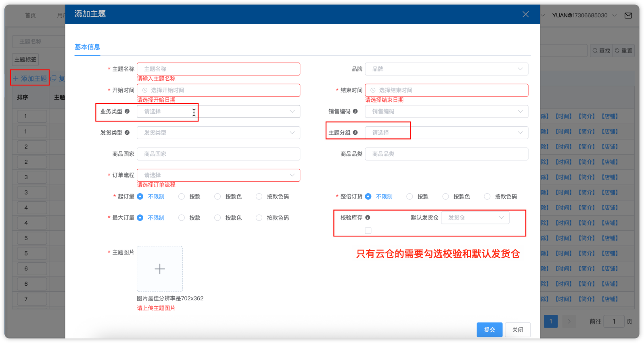Switch to 基本信息 tab
This screenshot has height=343, width=644.
87,47
